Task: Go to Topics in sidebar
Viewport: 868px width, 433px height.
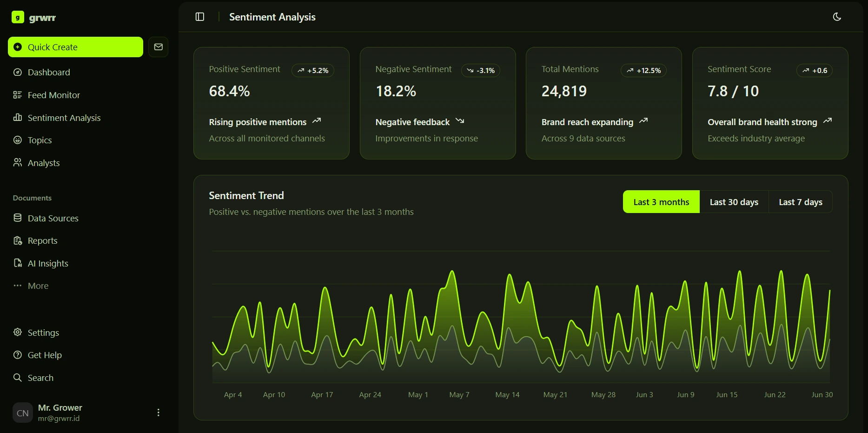Action: tap(40, 140)
